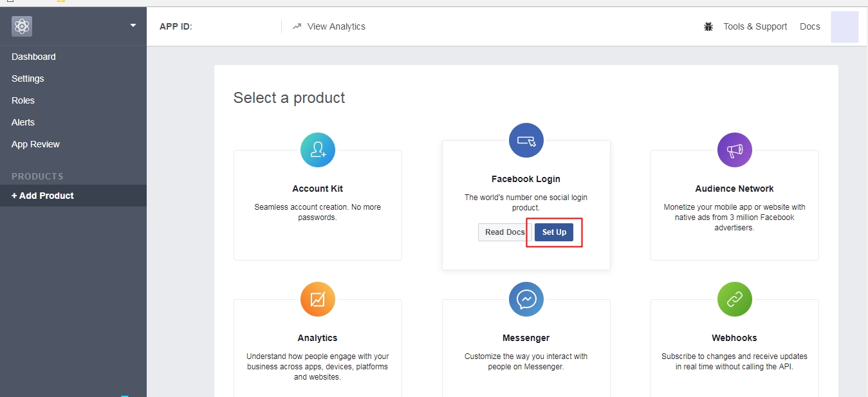868x397 pixels.
Task: Click 'Monetize your mobile app' description
Action: 735,217
